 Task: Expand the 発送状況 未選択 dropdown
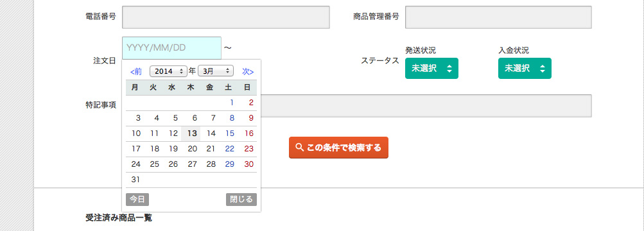pyautogui.click(x=431, y=68)
